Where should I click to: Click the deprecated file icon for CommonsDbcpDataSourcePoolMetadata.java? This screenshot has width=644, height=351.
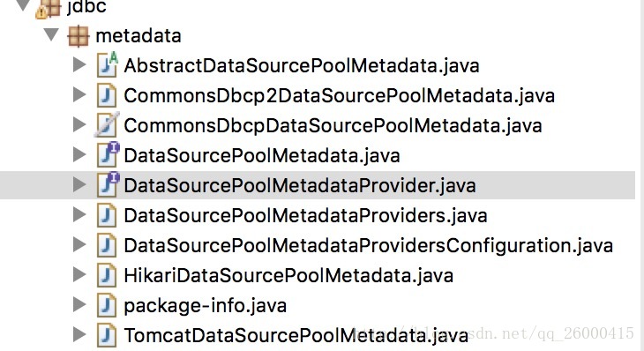pos(107,125)
